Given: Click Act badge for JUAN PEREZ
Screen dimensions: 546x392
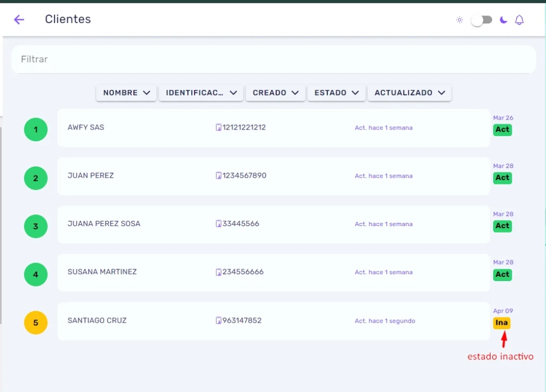Looking at the screenshot, I should point(502,178).
